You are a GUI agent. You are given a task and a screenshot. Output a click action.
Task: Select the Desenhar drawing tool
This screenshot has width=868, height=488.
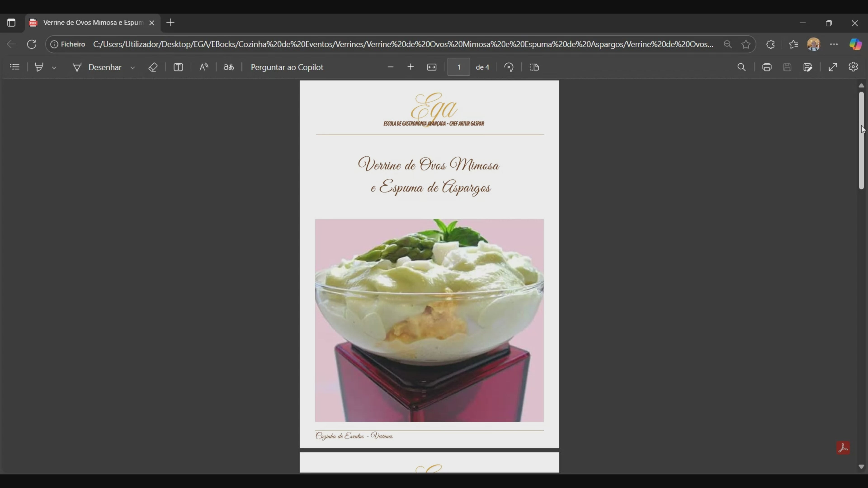[x=100, y=67]
